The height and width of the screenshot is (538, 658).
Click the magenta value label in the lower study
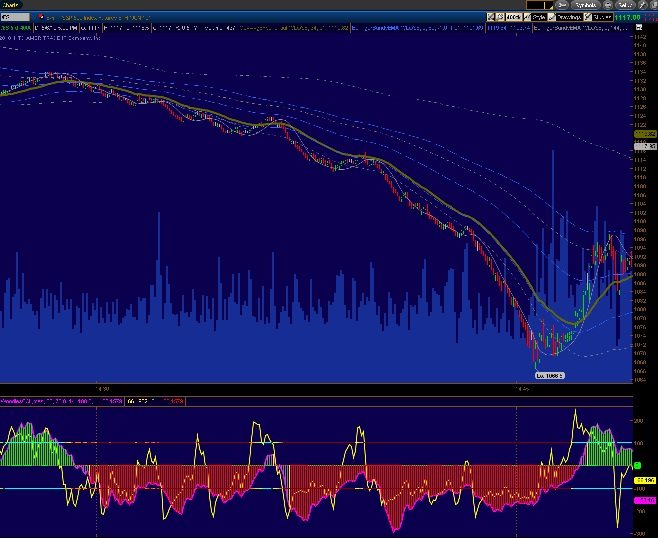(x=645, y=500)
